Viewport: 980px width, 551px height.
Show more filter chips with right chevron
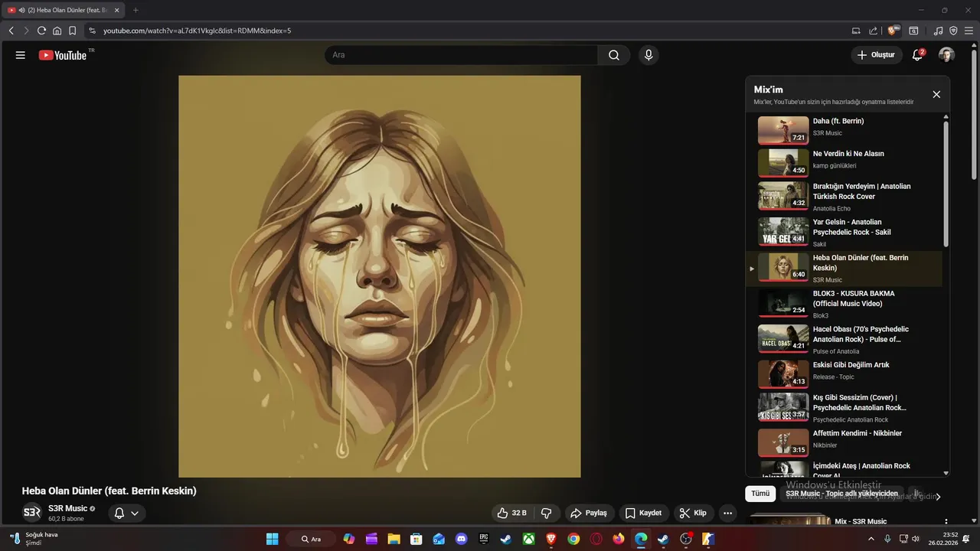click(x=939, y=497)
